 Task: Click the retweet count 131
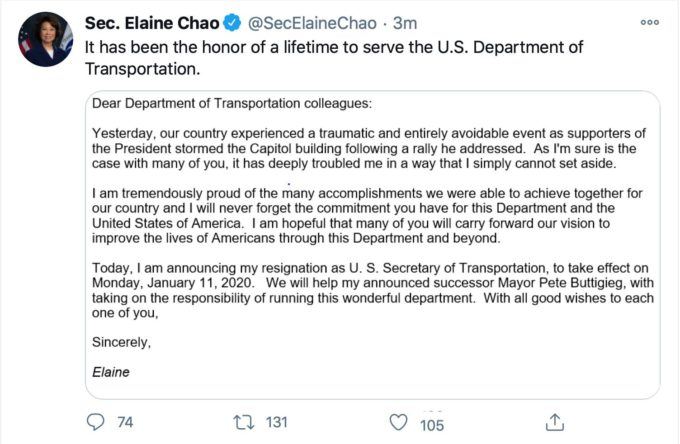pyautogui.click(x=276, y=422)
